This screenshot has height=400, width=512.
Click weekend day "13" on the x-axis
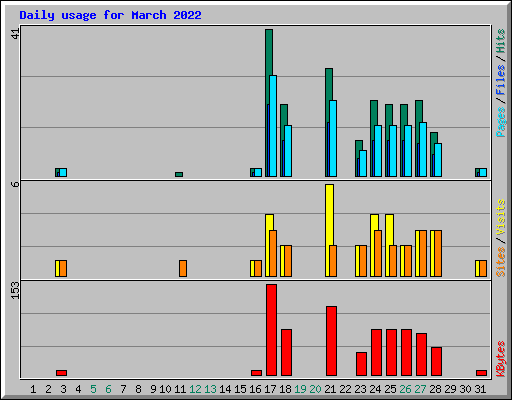coord(210,389)
